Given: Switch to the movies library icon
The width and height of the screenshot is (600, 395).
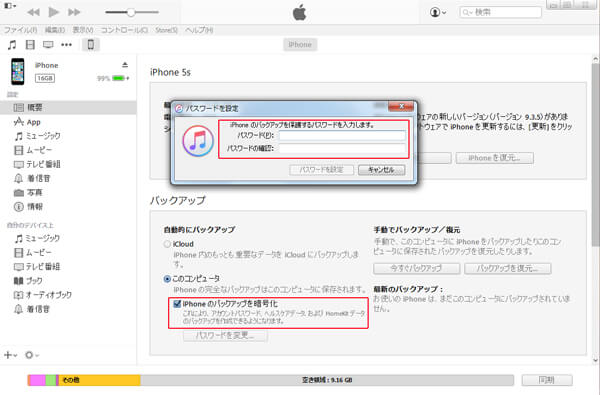Looking at the screenshot, I should [30, 45].
